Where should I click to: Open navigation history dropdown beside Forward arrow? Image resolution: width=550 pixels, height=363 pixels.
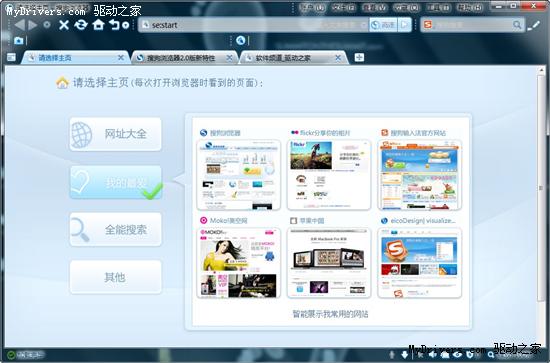(47, 25)
